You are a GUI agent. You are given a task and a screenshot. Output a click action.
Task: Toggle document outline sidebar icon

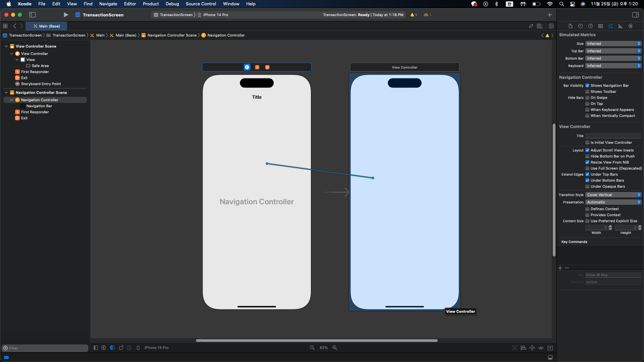pyautogui.click(x=96, y=348)
